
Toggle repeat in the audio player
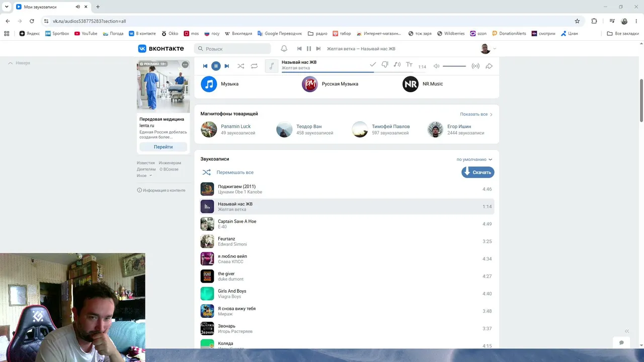pos(254,66)
